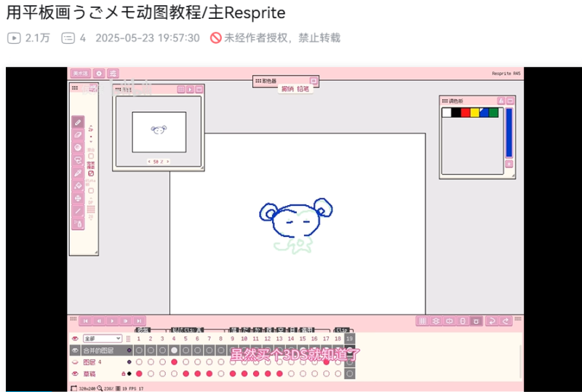Select the pencil drawing tool
The width and height of the screenshot is (582, 392).
pos(78,122)
